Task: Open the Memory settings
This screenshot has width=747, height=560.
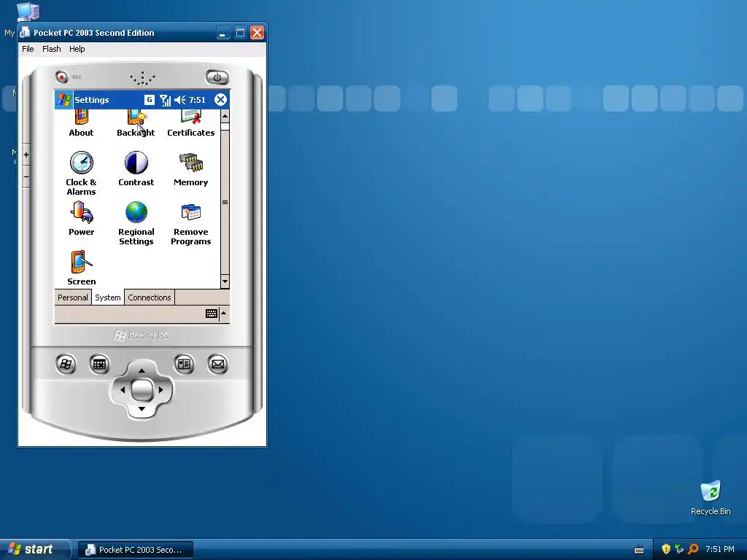Action: [190, 168]
